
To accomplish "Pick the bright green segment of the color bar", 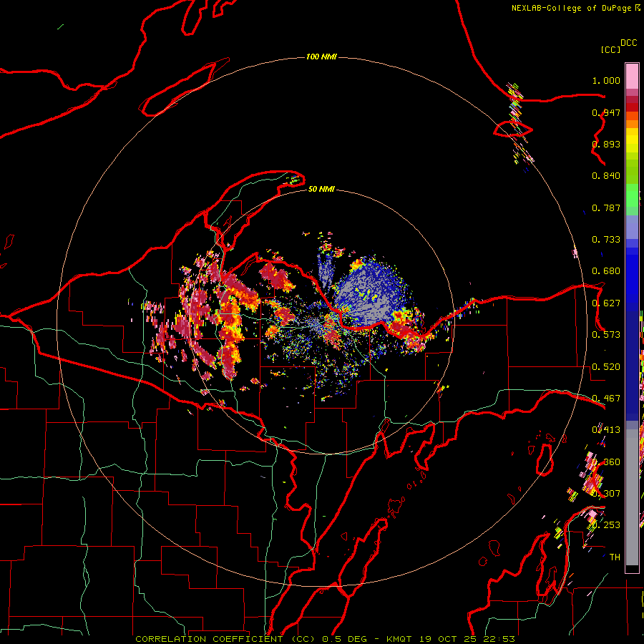I will point(632,196).
